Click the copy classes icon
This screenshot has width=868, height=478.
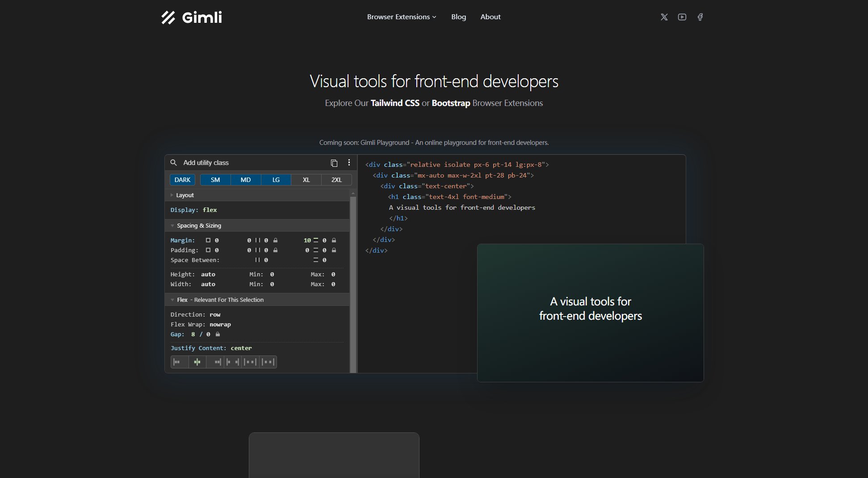334,163
